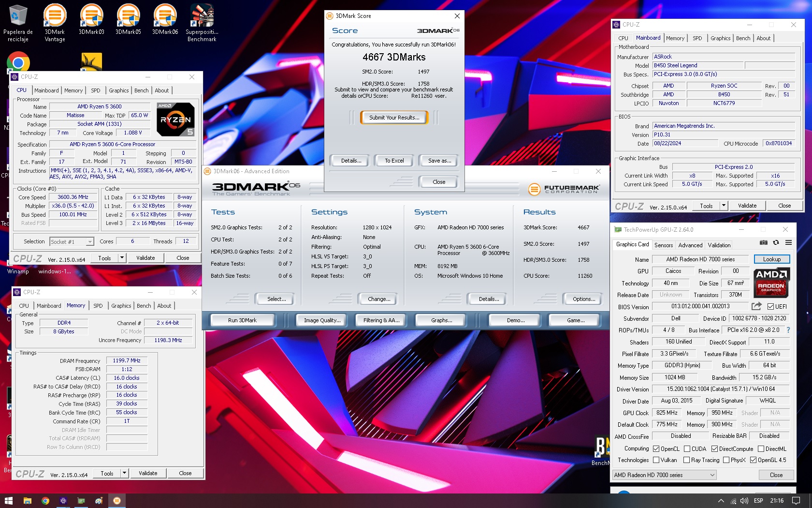Open File Explorer from the taskbar

[x=27, y=501]
